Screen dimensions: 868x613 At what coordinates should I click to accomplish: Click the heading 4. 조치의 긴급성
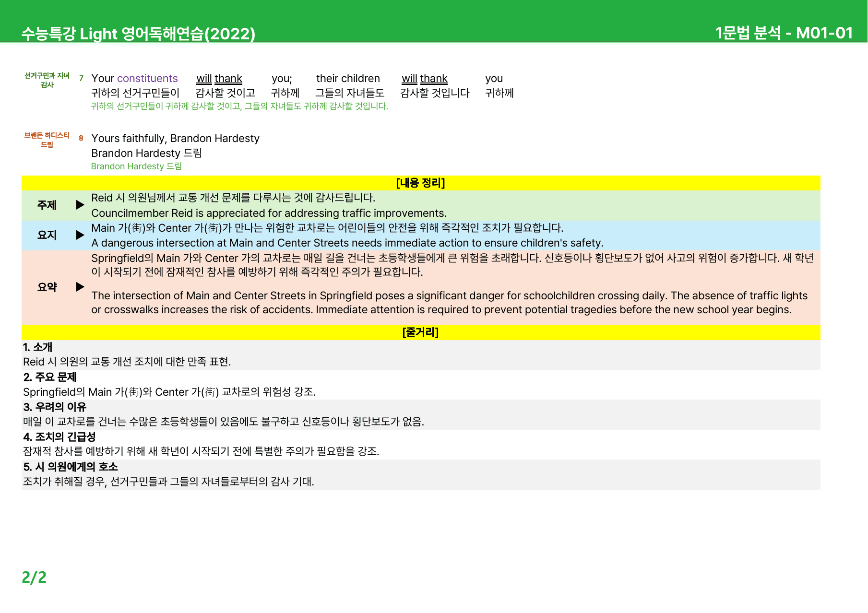pos(59,436)
